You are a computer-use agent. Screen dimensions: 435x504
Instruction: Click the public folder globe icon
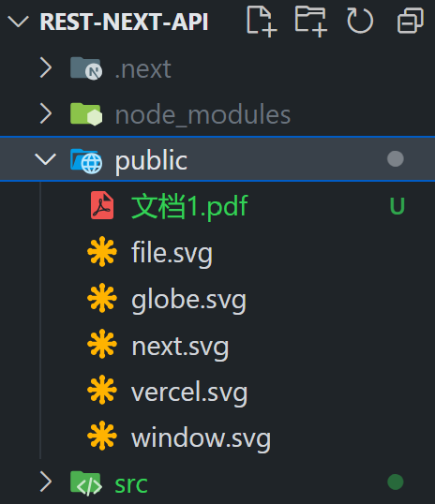click(86, 161)
